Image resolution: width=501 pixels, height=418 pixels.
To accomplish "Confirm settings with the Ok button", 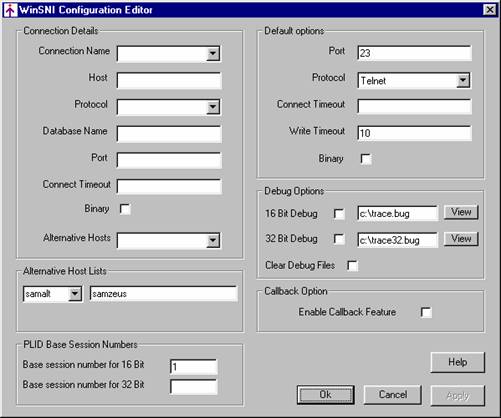I will click(x=325, y=395).
